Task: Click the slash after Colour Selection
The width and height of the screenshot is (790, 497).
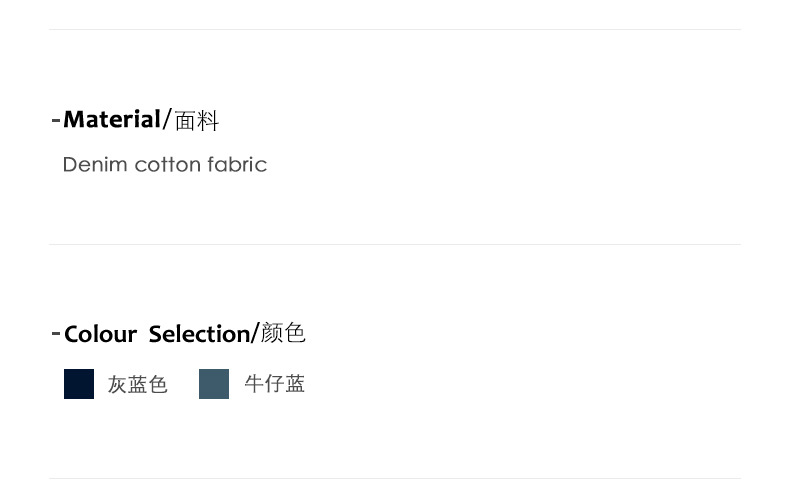Action: (x=255, y=333)
